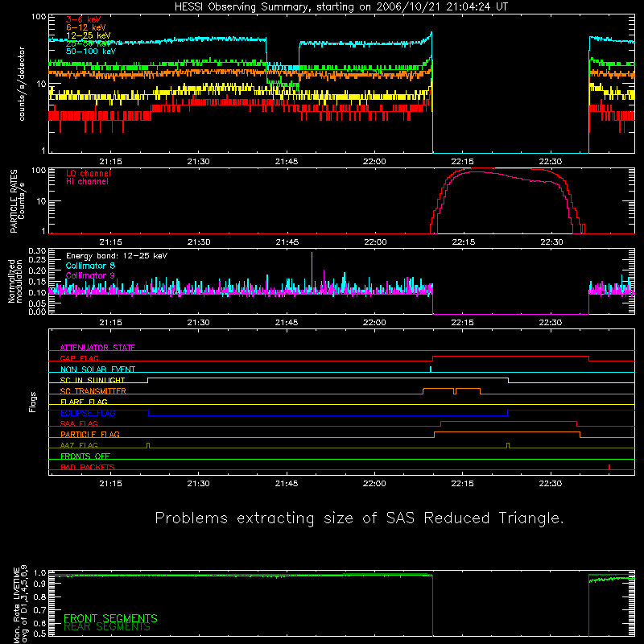Click the NON_SOLAR_EVENT flag label
644x644 pixels.
[97, 369]
